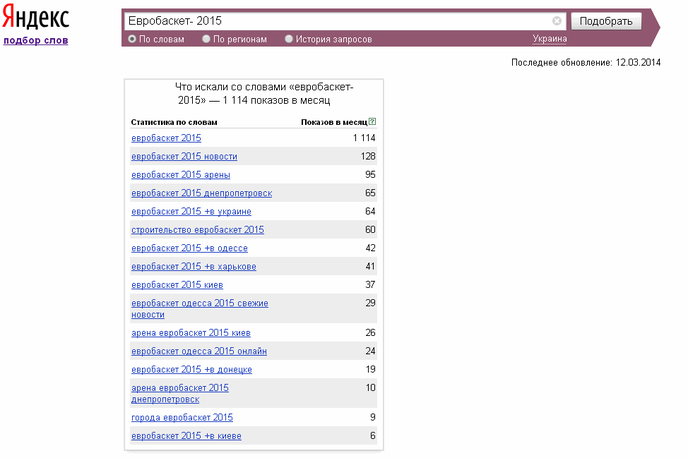
Task: Click the Подобрать button
Action: 605,21
